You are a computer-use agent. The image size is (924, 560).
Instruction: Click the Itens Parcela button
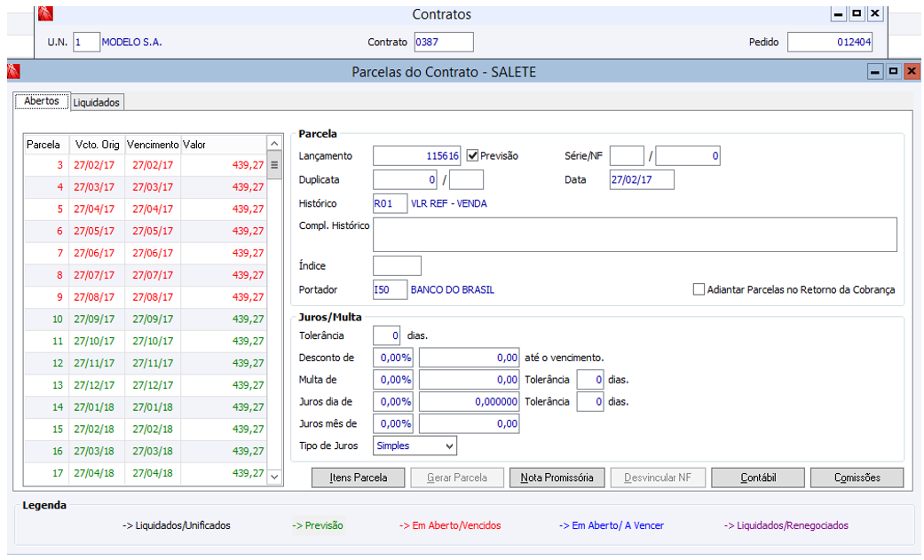(x=359, y=477)
